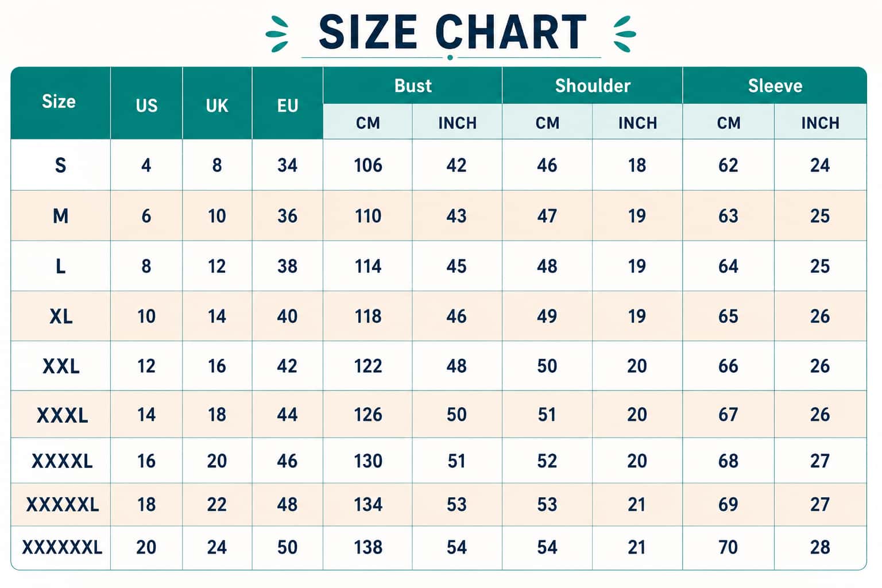Viewport: 882px width, 588px height.
Task: Click the SIZE CHART title
Action: pyautogui.click(x=452, y=33)
